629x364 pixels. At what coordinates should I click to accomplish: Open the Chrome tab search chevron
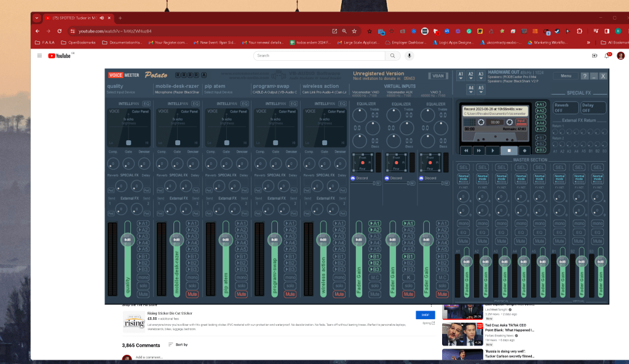click(37, 18)
